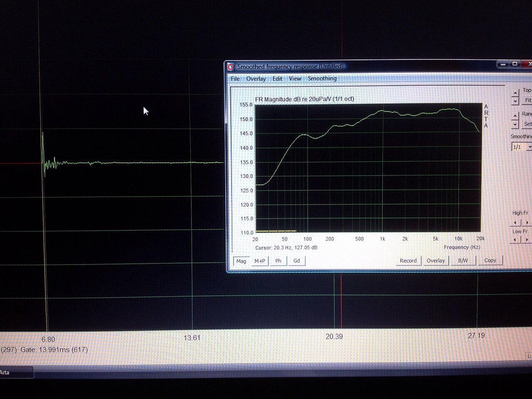532x399 pixels.
Task: Shift High Fr limit right
Action: pyautogui.click(x=527, y=223)
